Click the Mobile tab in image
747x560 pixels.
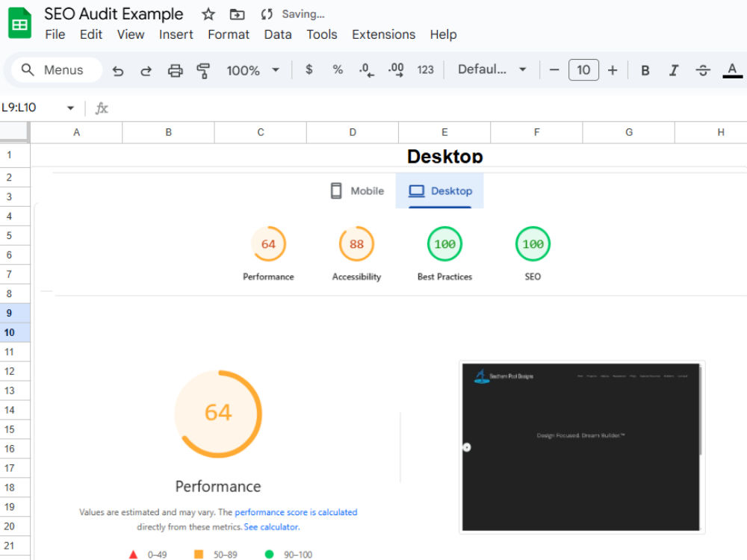pos(357,191)
